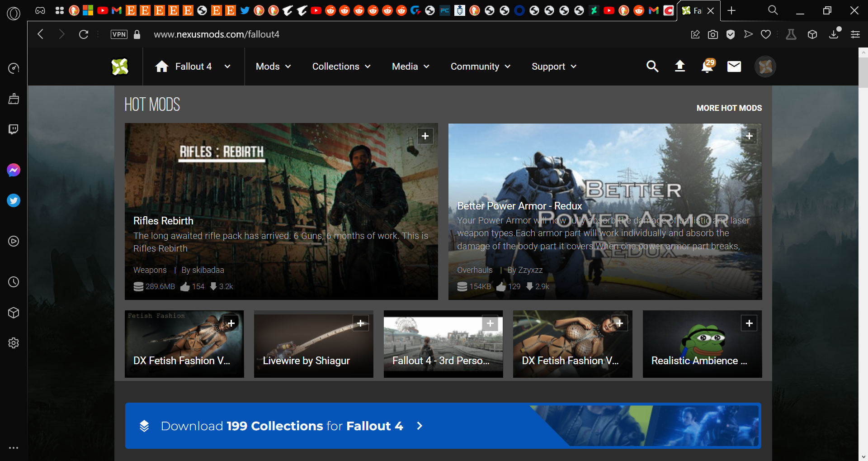
Task: Expand the Collections dropdown menu
Action: (x=342, y=67)
